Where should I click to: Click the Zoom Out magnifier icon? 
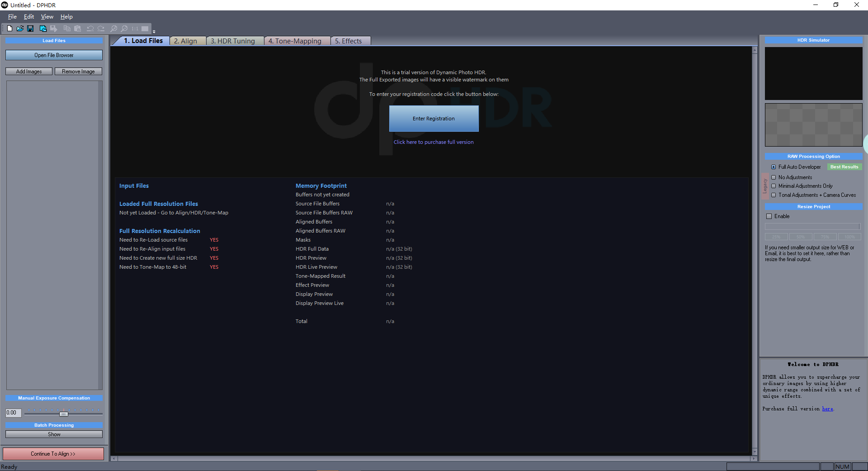coord(124,29)
